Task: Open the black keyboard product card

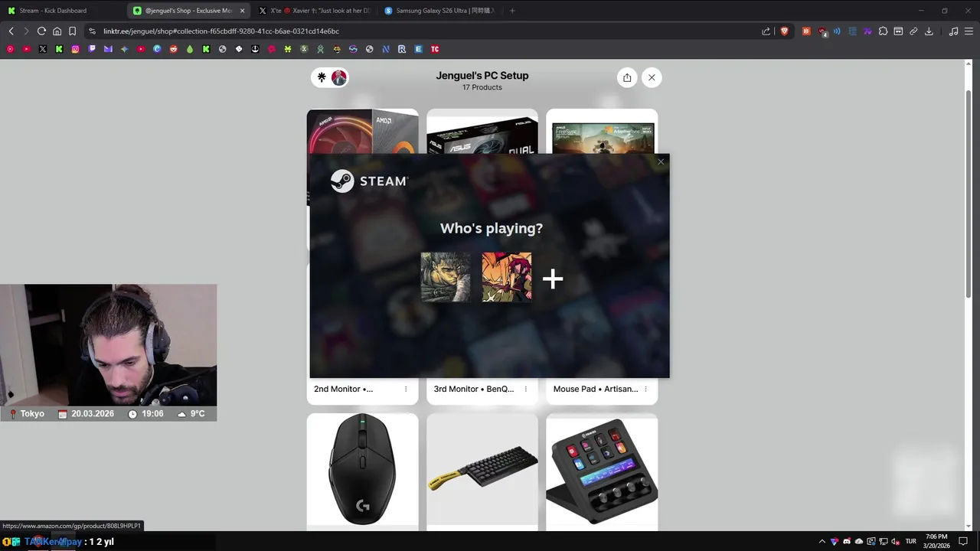Action: click(482, 471)
